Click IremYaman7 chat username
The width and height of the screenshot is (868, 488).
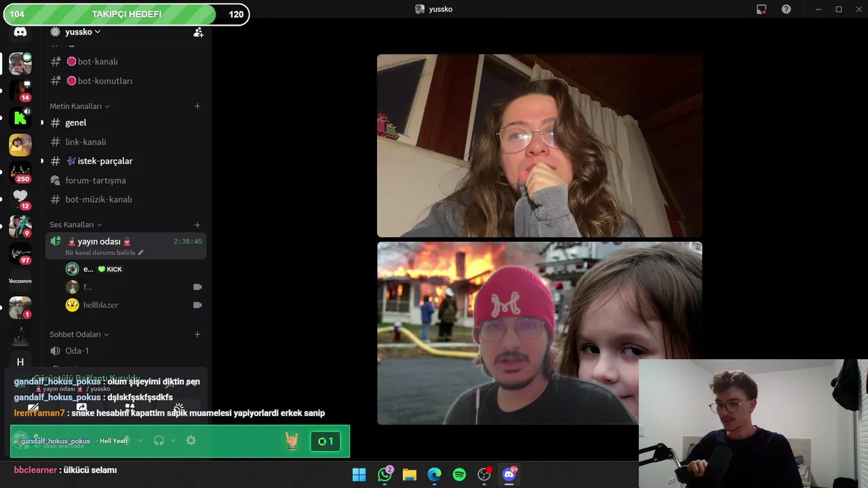tap(39, 413)
